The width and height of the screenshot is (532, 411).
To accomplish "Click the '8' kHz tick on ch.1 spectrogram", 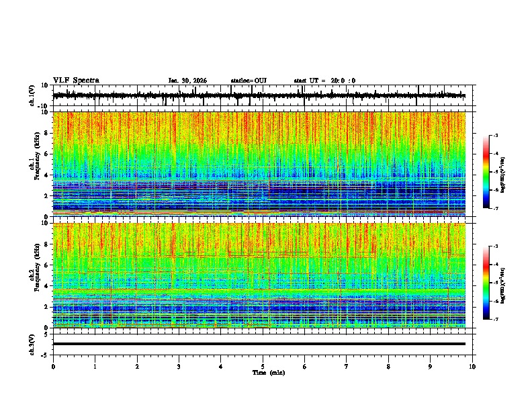I will pos(46,133).
